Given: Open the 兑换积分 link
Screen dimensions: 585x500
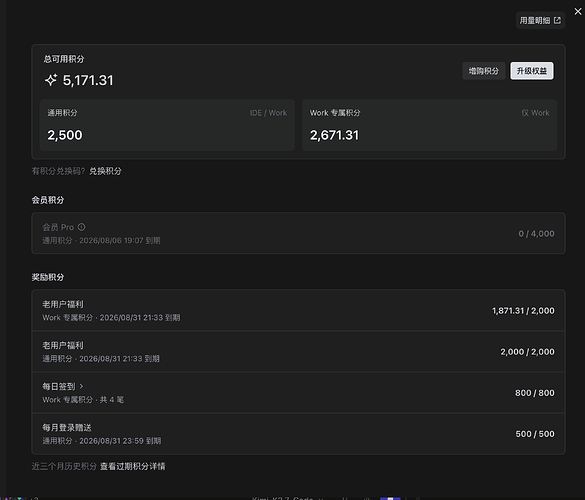Looking at the screenshot, I should click(105, 171).
